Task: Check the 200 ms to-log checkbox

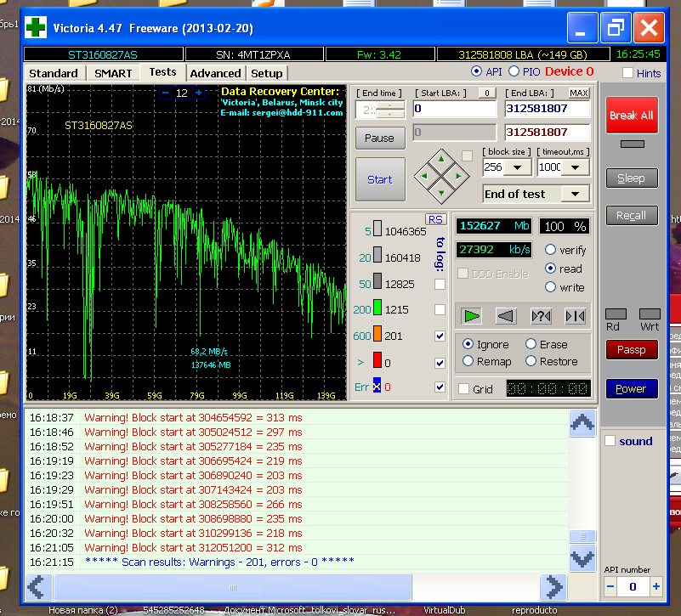Action: coord(440,309)
